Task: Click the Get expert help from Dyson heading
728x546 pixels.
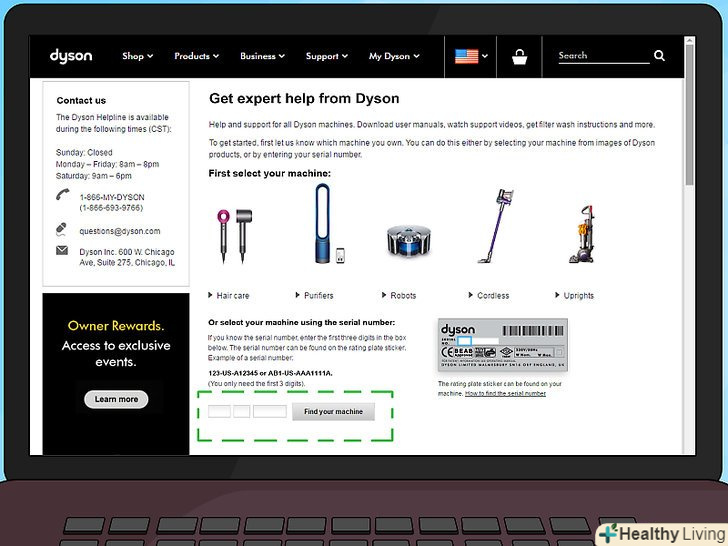Action: 304,98
